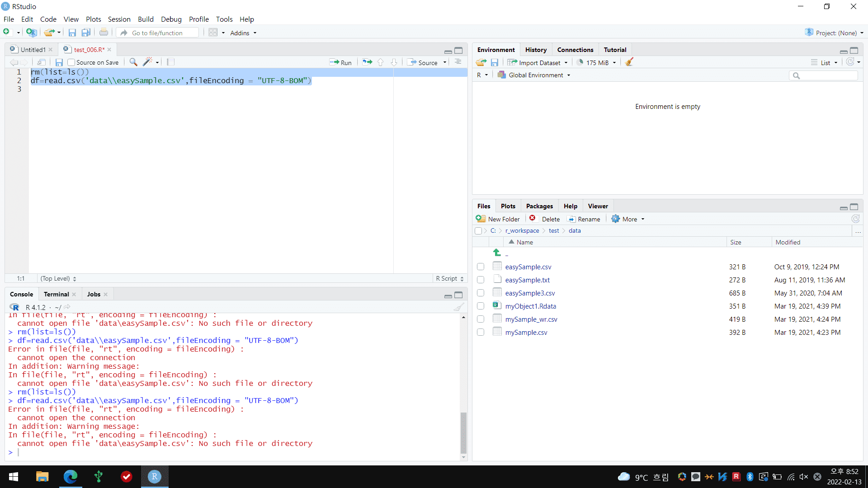The image size is (868, 488).
Task: Check the box for easySample3.csv
Action: coord(481,293)
